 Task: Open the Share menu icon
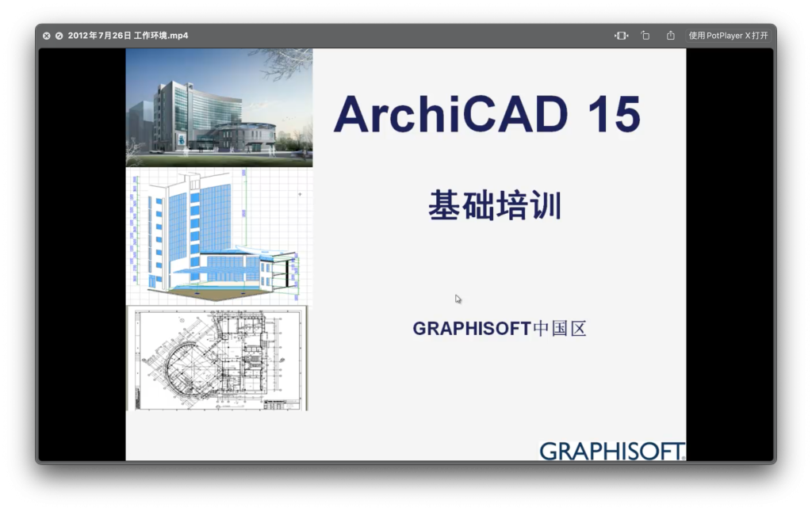[671, 36]
